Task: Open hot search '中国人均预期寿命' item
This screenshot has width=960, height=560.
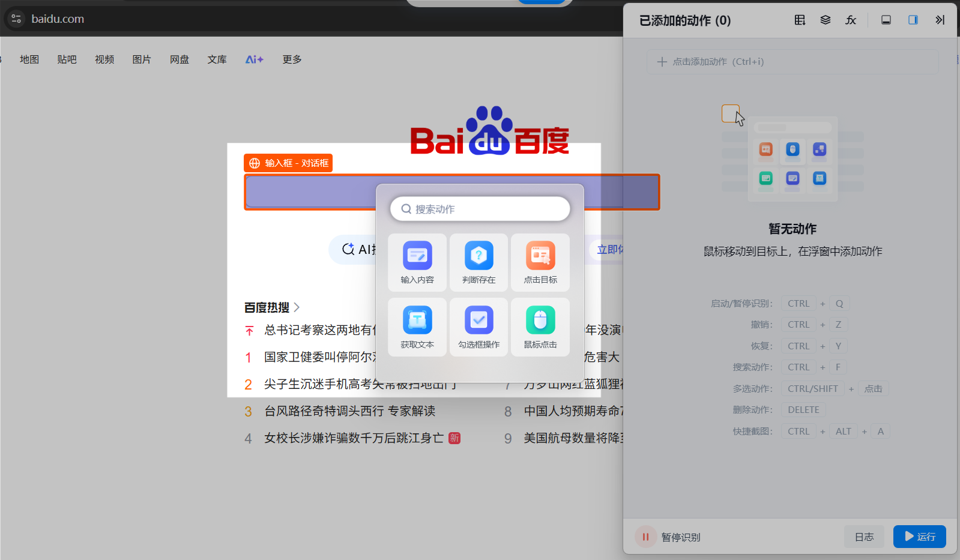Action: click(573, 411)
